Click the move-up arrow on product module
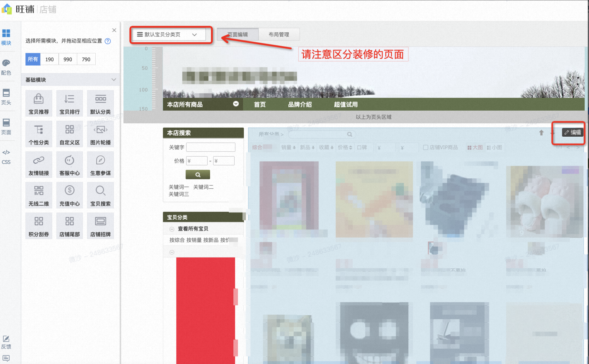Viewport: 589px width, 364px height. coord(541,132)
